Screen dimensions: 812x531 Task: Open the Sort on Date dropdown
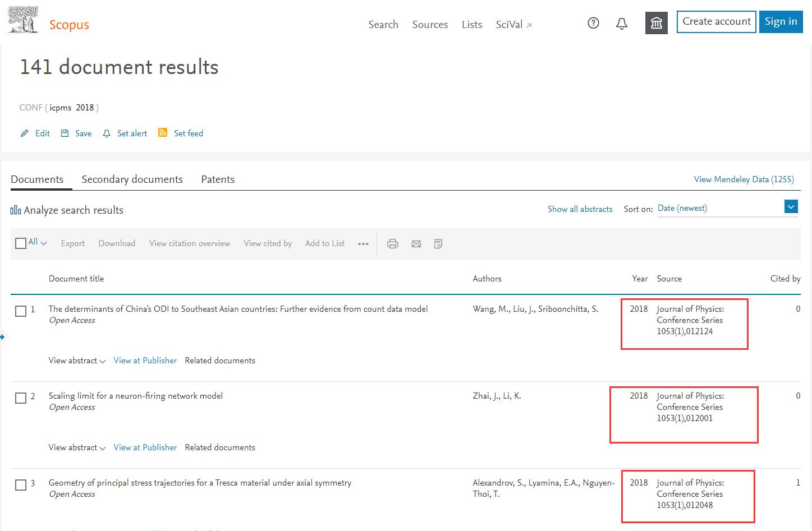tap(791, 207)
